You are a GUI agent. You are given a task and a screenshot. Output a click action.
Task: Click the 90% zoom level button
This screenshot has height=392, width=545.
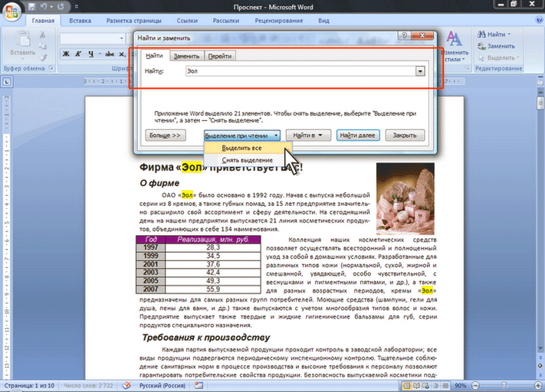tap(460, 385)
